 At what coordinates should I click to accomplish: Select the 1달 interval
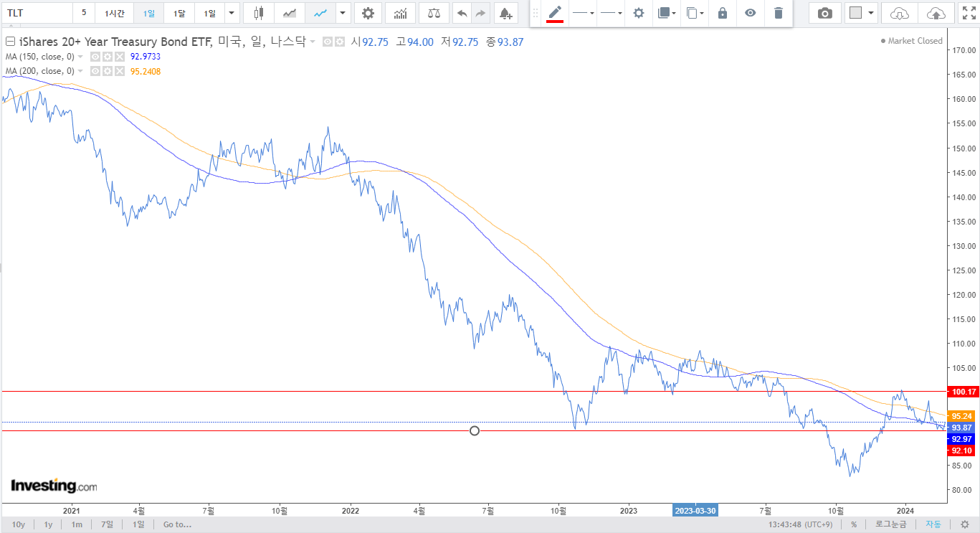(179, 13)
